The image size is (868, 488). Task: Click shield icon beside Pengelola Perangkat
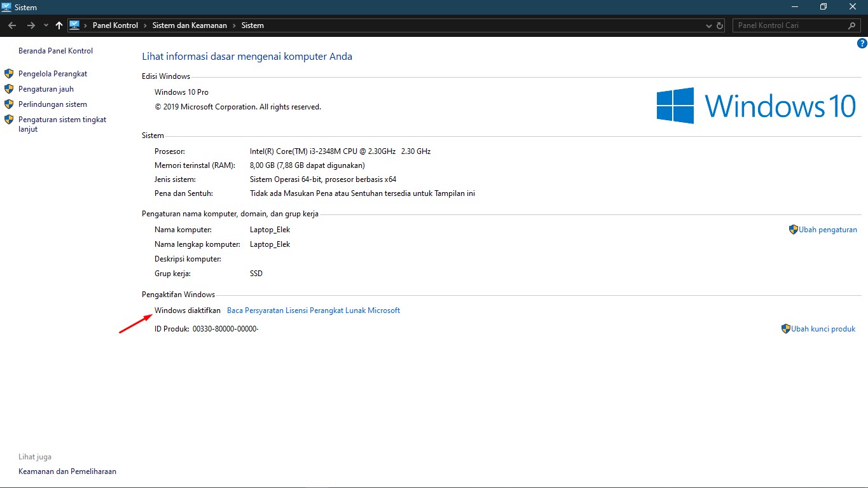[x=9, y=74]
